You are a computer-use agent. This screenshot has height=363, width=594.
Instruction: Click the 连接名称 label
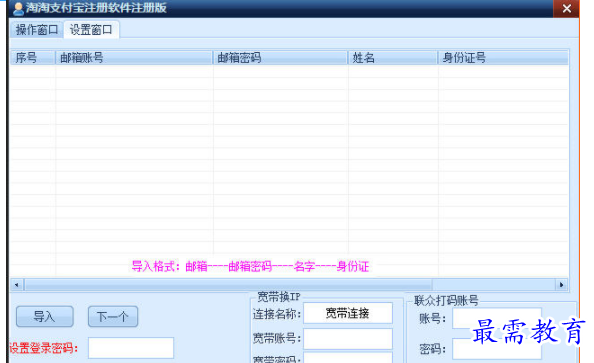click(277, 314)
